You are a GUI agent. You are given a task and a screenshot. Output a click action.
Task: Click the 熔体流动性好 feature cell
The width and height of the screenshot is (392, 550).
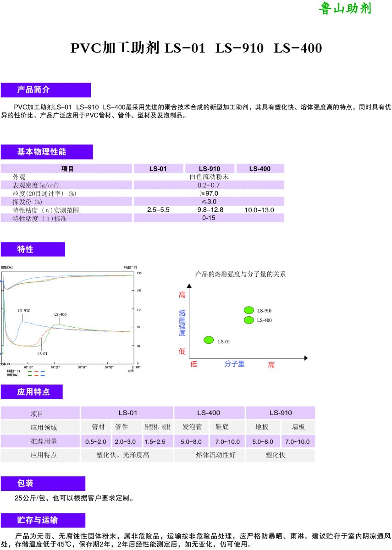pyautogui.click(x=210, y=455)
